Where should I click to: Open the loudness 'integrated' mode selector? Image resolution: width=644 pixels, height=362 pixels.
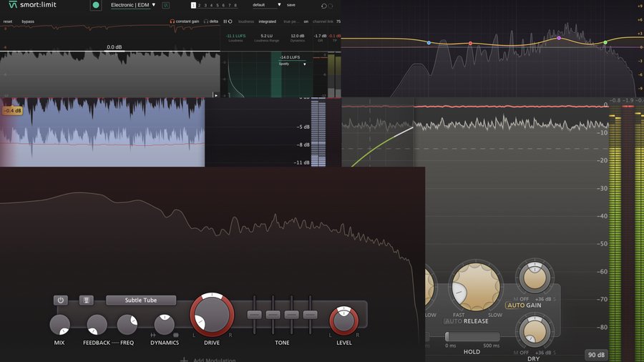tap(268, 21)
